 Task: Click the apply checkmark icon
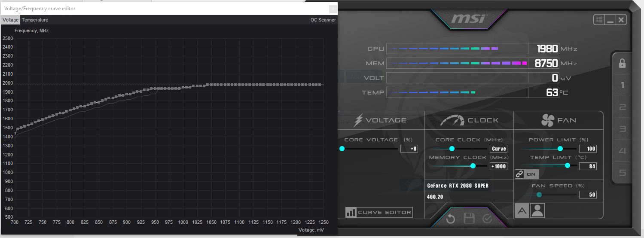[x=487, y=219]
